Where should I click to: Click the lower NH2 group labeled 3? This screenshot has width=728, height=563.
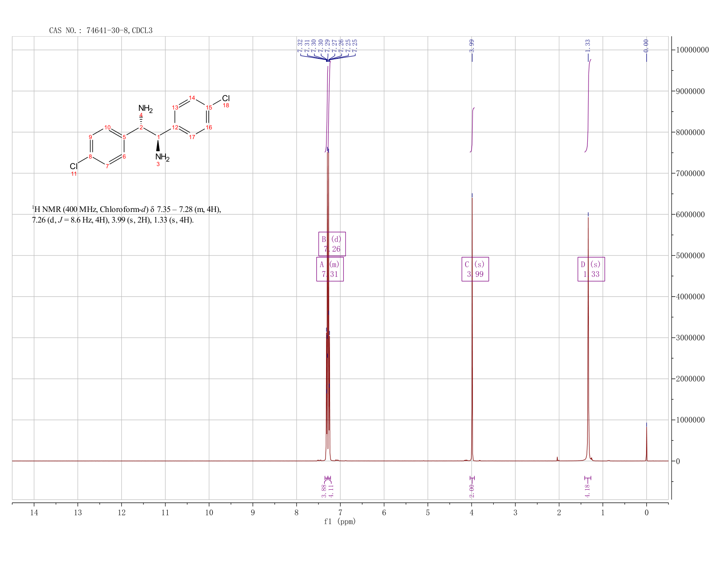pos(162,157)
